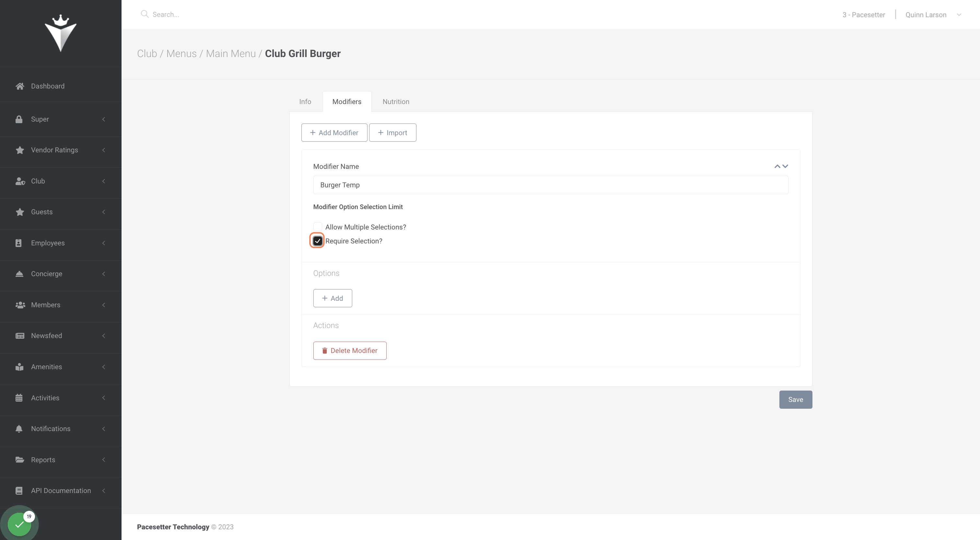Open the Quinn Larson user dropdown

point(933,15)
